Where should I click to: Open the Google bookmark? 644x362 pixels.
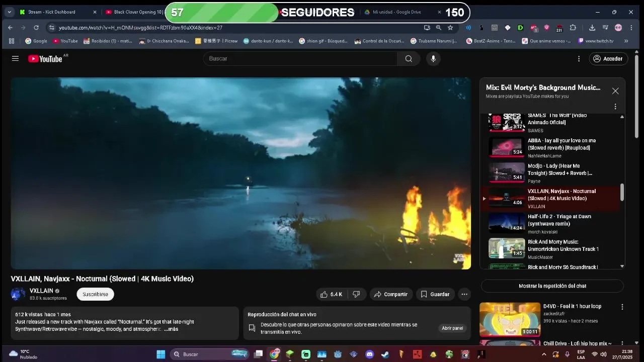pyautogui.click(x=36, y=41)
